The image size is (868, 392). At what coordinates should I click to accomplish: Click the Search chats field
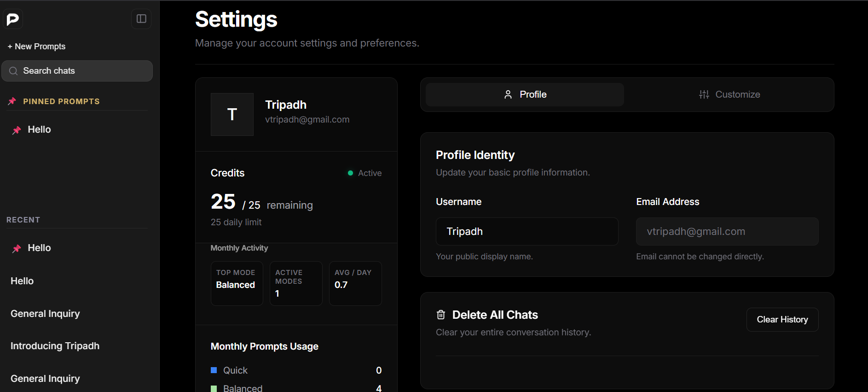click(x=77, y=71)
